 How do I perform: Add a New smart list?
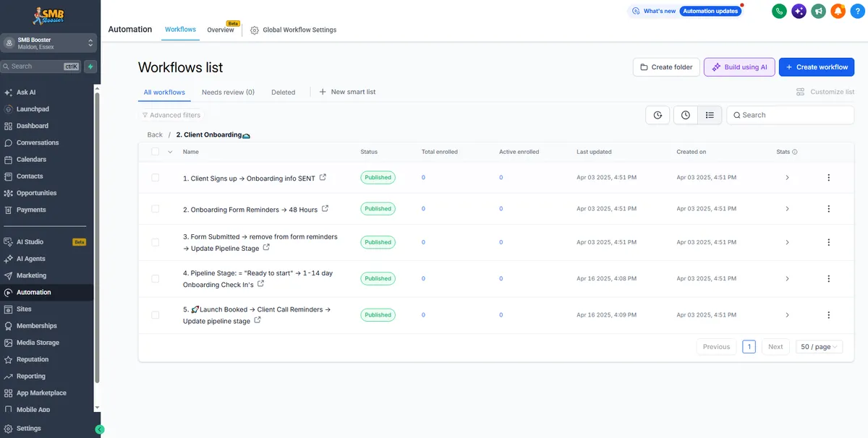[x=347, y=93]
